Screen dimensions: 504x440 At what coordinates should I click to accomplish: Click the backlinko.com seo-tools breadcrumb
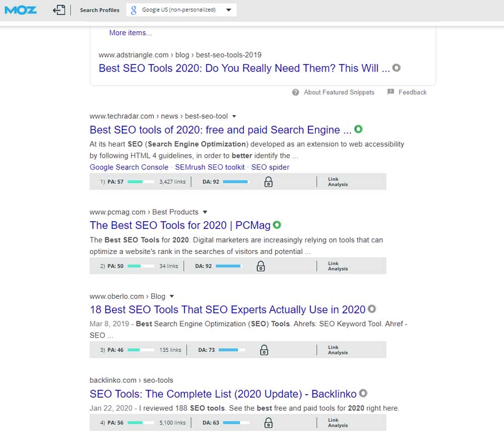131,381
